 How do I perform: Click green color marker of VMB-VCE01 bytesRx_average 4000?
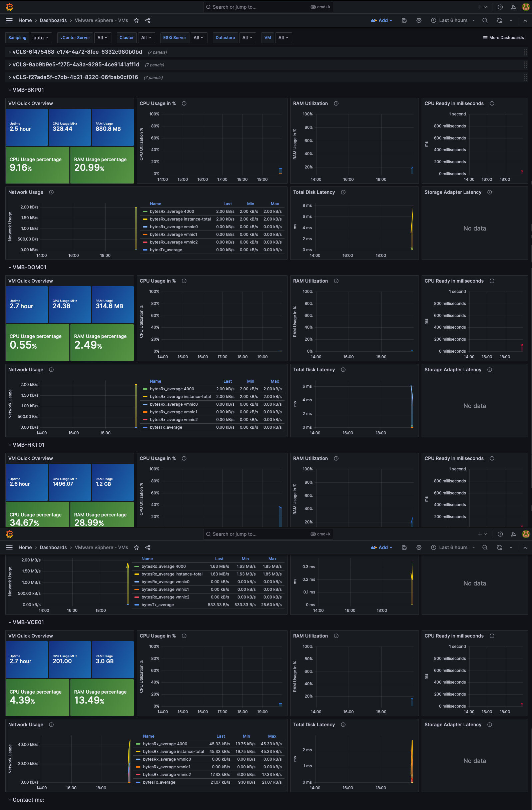pos(138,744)
